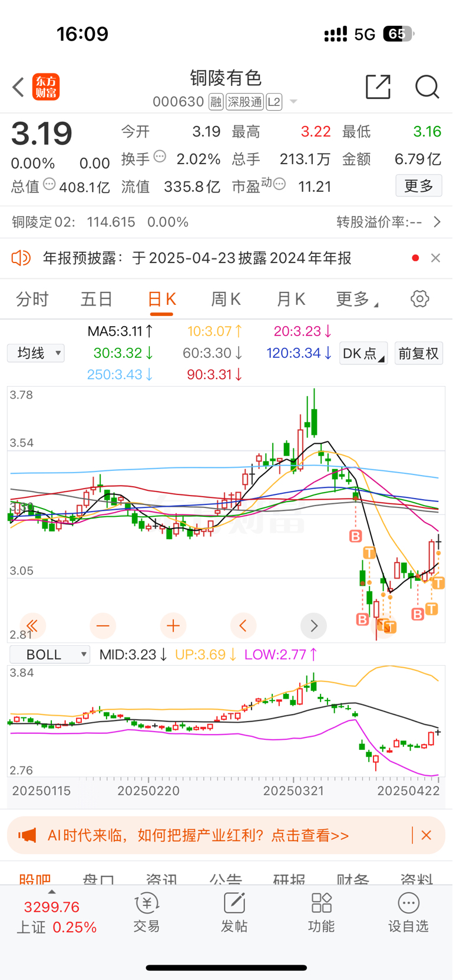Image resolution: width=453 pixels, height=980 pixels.
Task: Tap the 金额 6.79亿 value
Action: [x=418, y=159]
